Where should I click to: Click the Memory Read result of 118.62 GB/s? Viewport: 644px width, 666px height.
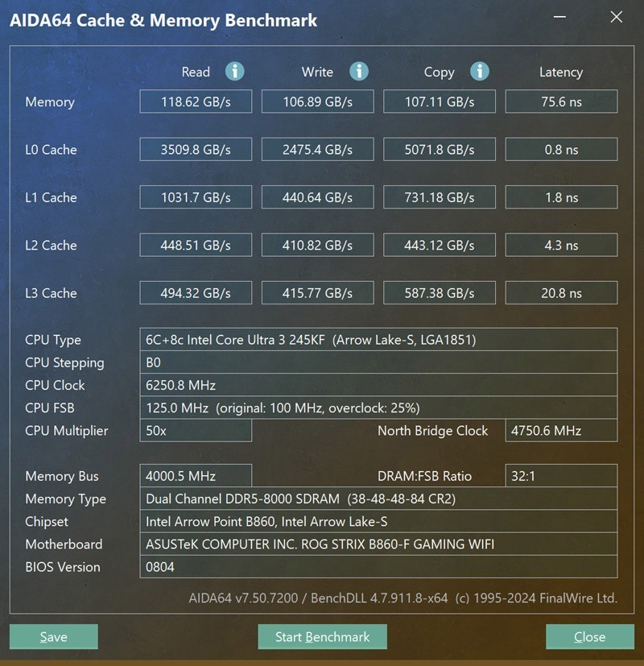[x=195, y=101]
